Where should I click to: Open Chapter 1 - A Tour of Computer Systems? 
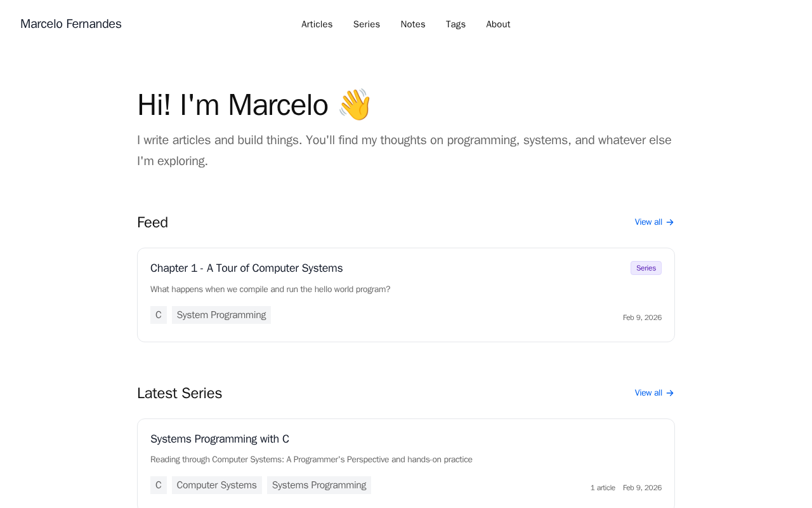pyautogui.click(x=246, y=268)
